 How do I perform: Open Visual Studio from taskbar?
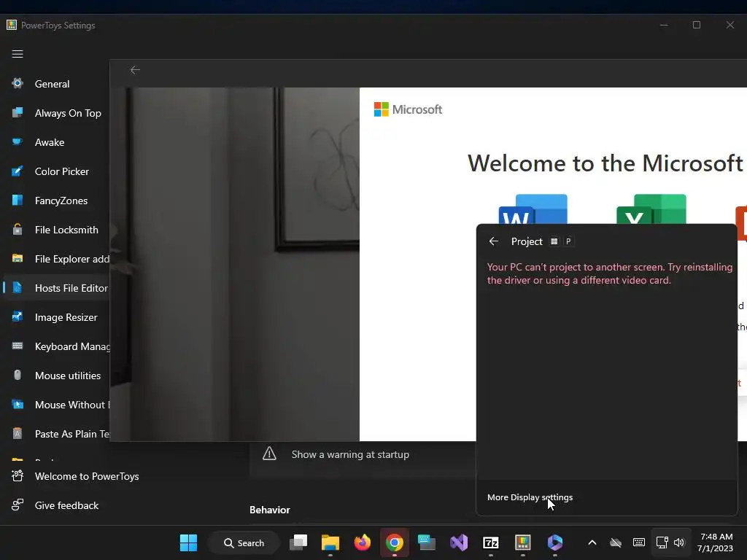(x=459, y=542)
